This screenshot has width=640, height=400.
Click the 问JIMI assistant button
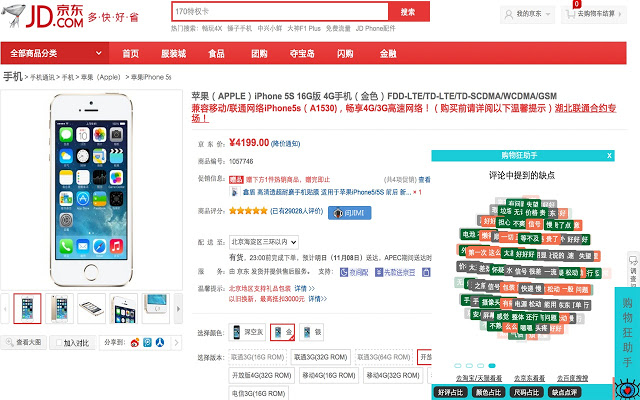[350, 213]
